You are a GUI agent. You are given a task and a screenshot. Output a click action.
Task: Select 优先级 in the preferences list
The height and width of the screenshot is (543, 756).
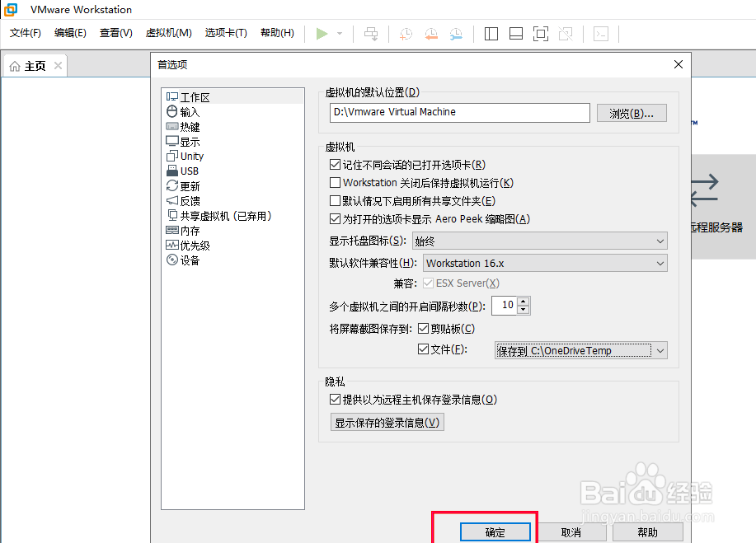pyautogui.click(x=234, y=246)
